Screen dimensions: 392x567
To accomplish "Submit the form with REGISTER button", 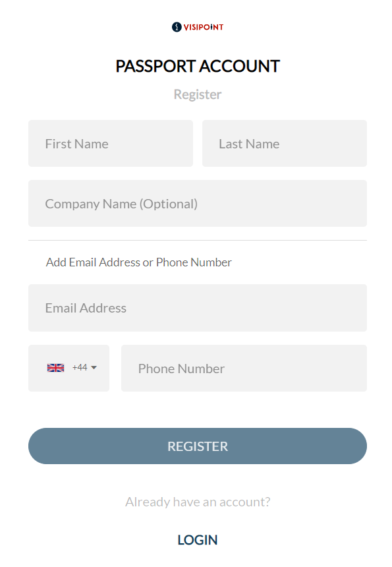I will click(198, 446).
